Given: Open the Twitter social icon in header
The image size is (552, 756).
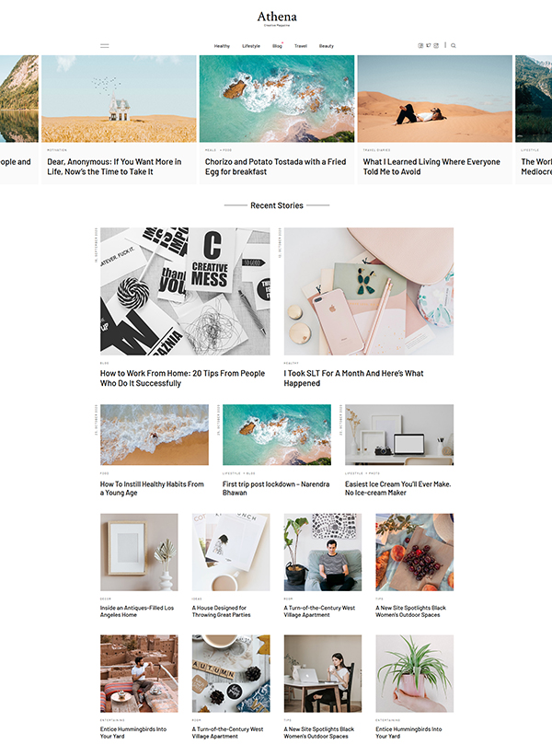Looking at the screenshot, I should 428,46.
